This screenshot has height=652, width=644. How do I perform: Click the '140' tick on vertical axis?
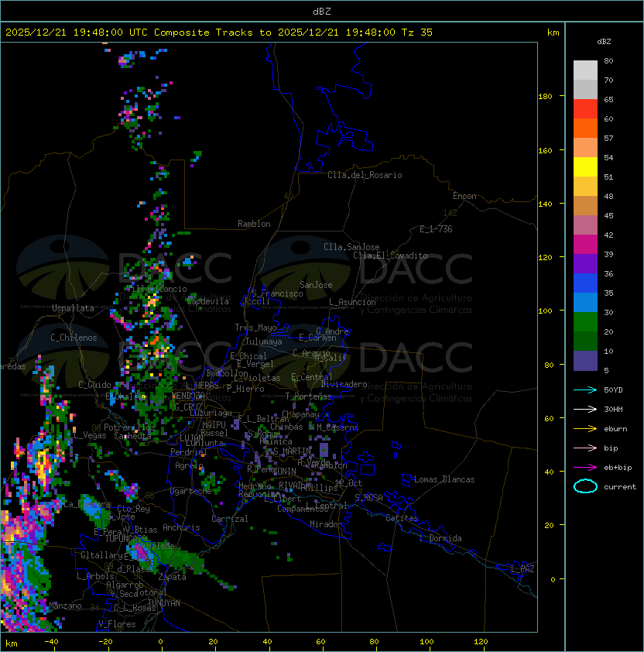click(545, 204)
